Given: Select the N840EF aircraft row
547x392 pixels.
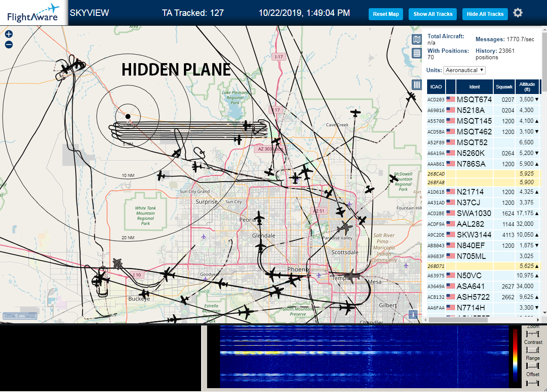Looking at the screenshot, I should [483, 245].
